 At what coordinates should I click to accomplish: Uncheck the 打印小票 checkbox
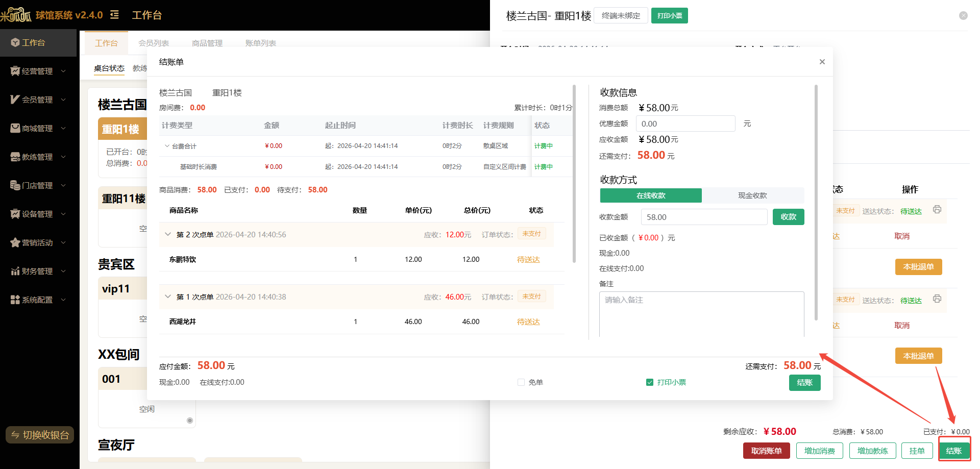point(650,382)
